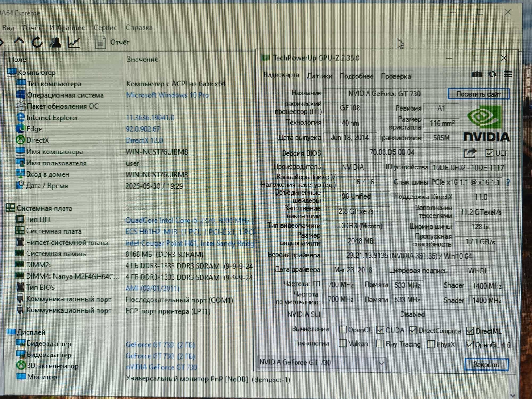Image resolution: width=532 pixels, height=399 pixels.
Task: Toggle the Ray Tracing checkbox
Action: coord(380,344)
